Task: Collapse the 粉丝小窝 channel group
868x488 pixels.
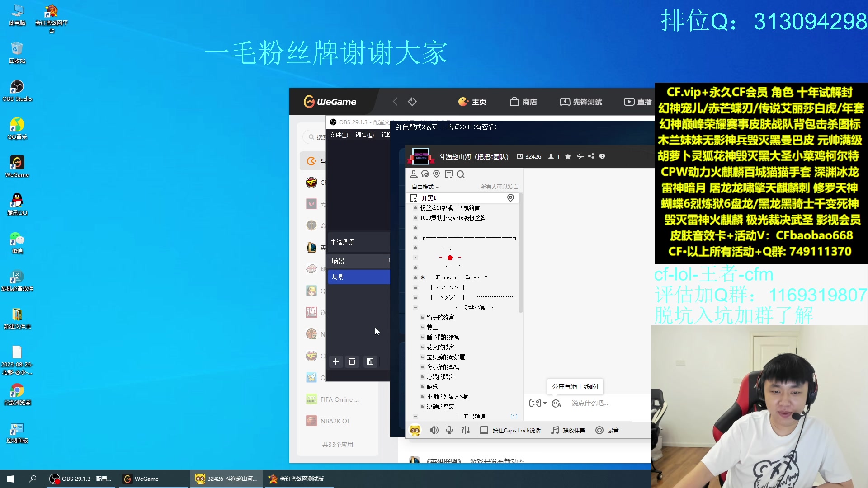Action: (415, 307)
